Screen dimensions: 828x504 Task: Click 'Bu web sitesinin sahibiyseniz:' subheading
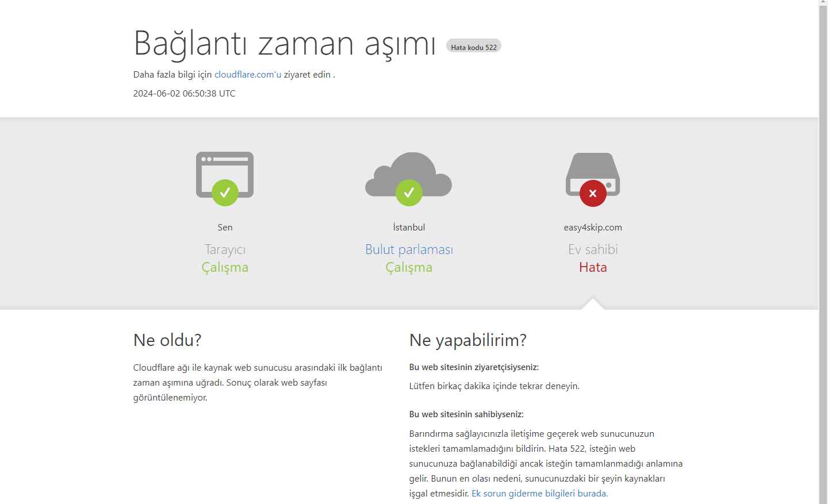466,414
